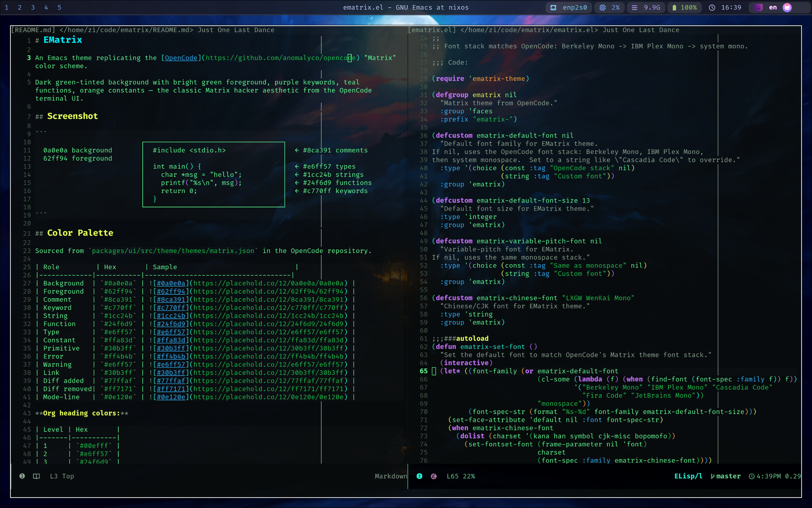This screenshot has width=812, height=508.
Task: Click the clock icon beside 4:39PM in mode-line
Action: pyautogui.click(x=752, y=476)
